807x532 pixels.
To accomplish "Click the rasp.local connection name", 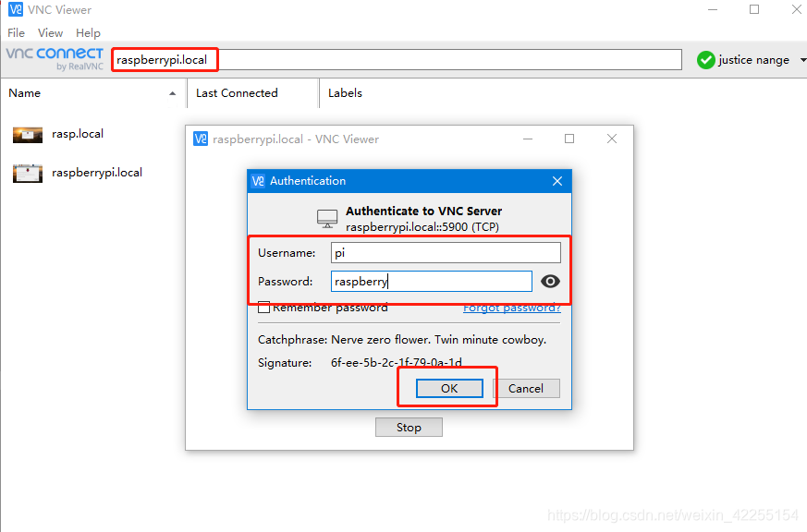I will click(78, 134).
